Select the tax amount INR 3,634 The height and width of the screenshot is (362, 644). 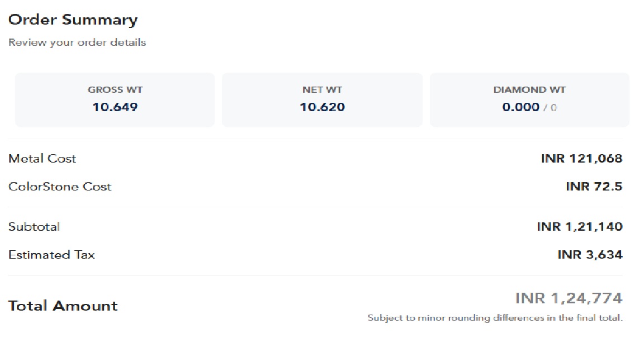(590, 255)
